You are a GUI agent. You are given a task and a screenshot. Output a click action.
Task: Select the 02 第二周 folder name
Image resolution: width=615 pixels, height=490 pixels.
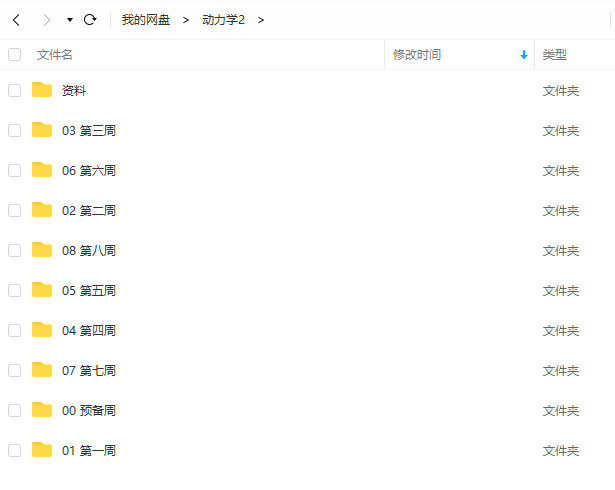coord(89,211)
